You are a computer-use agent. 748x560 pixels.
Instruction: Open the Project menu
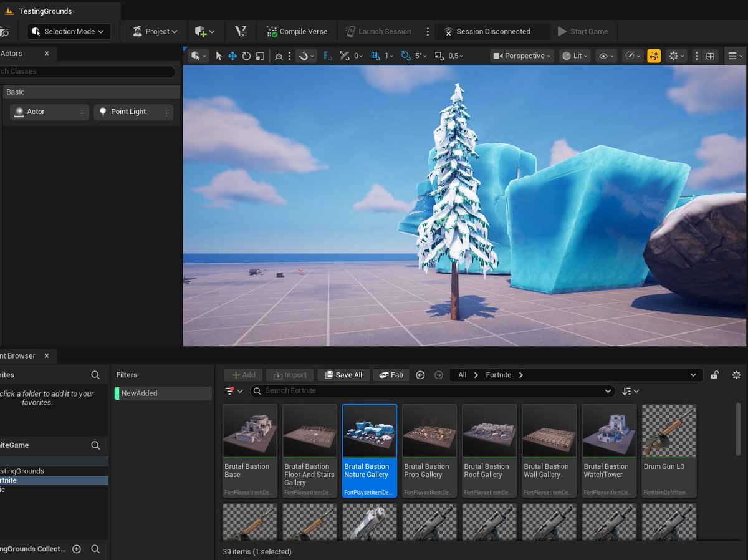coord(155,31)
